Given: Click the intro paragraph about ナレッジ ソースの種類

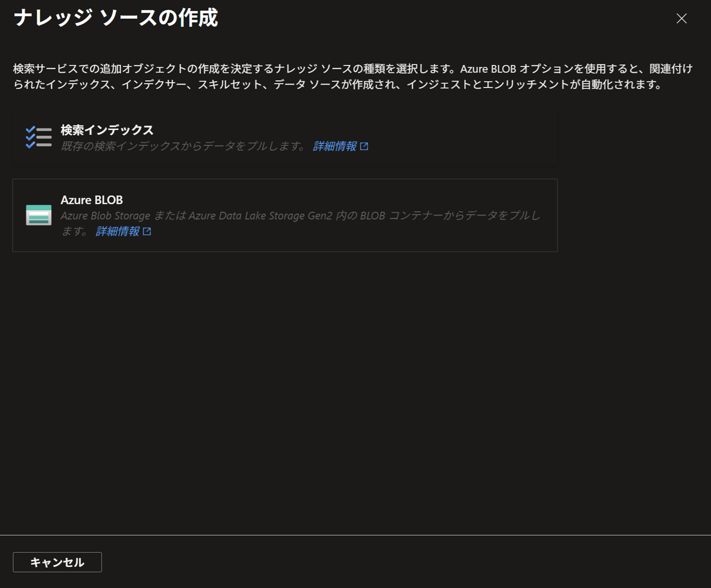Looking at the screenshot, I should pos(353,77).
